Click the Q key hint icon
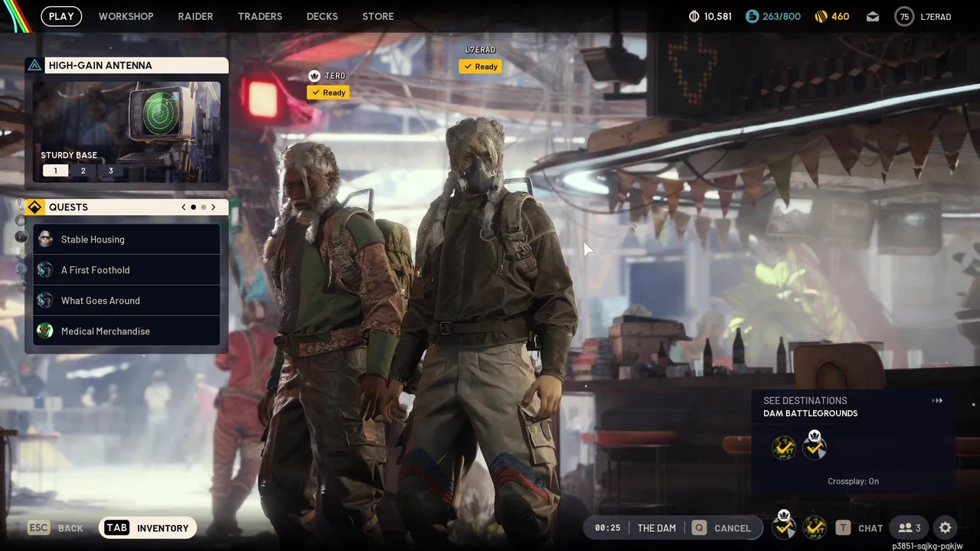 point(698,527)
